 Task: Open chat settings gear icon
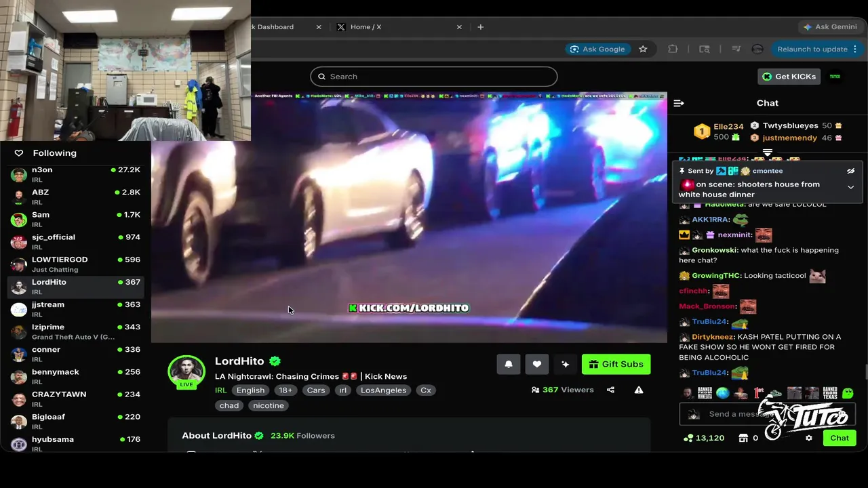click(808, 438)
